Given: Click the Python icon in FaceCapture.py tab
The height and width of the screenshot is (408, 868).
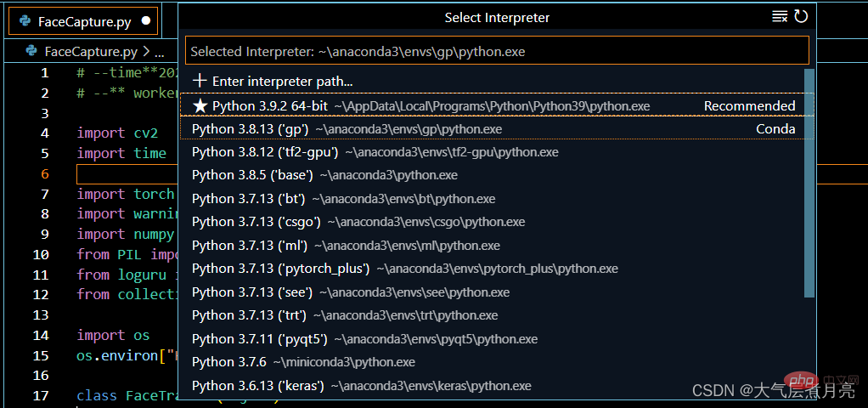Looking at the screenshot, I should coord(25,20).
